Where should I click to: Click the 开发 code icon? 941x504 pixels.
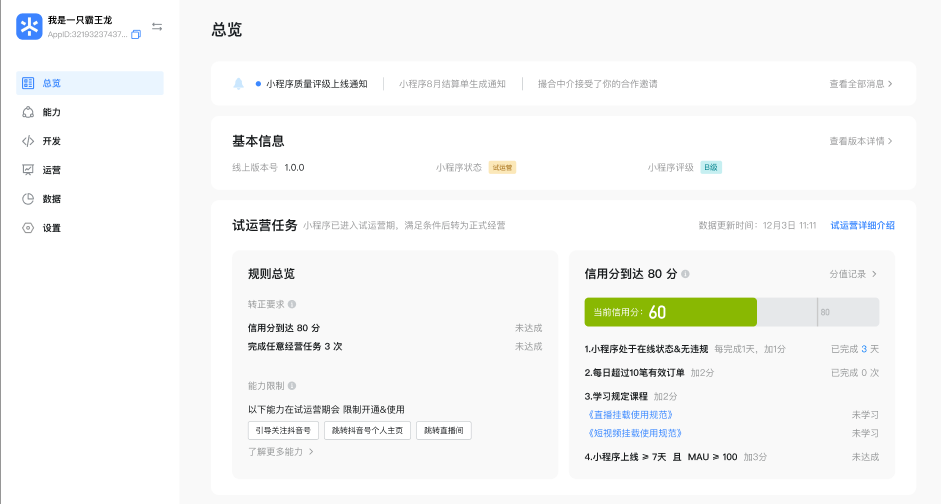(x=28, y=141)
